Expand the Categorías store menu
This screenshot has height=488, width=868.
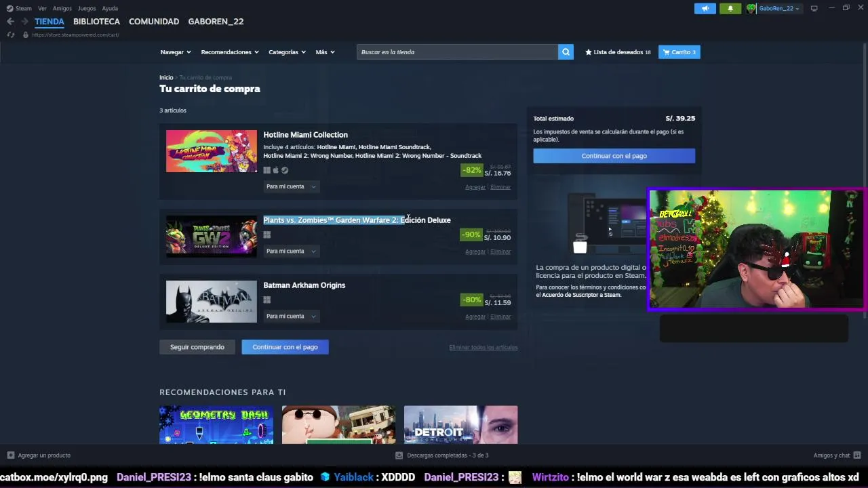[287, 52]
